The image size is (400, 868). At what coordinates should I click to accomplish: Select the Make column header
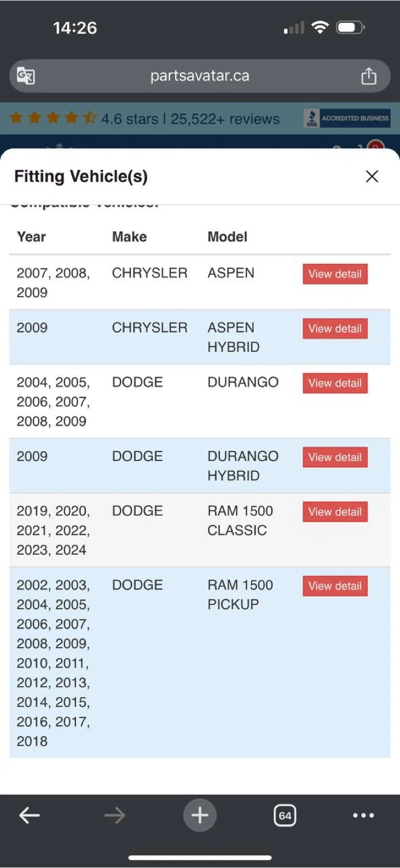(x=129, y=237)
